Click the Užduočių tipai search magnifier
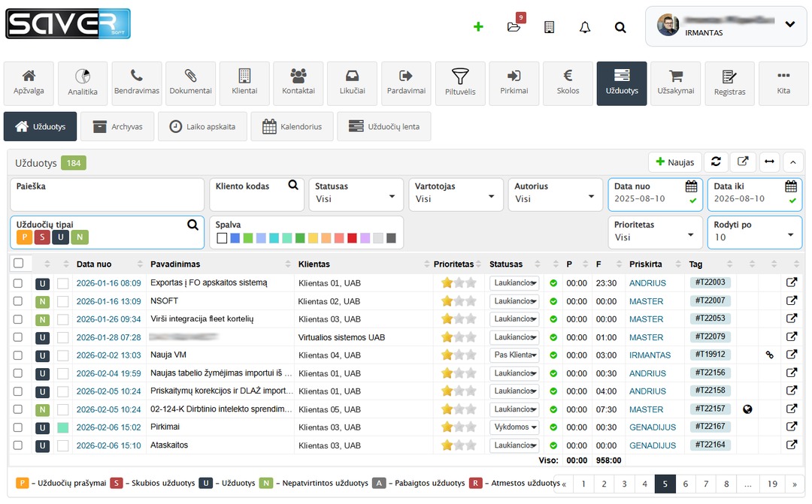Viewport: 812px width, 504px height. (192, 225)
